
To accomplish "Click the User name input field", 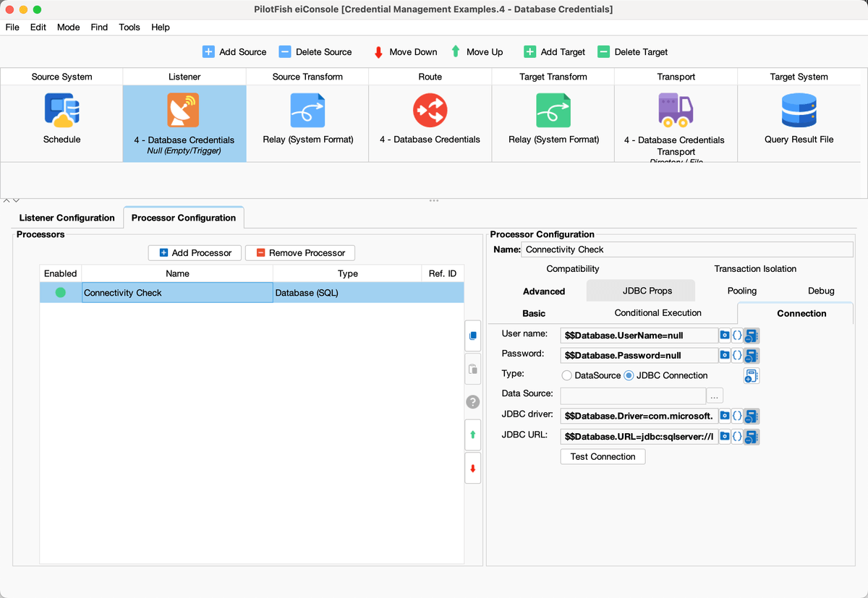I will coord(639,336).
